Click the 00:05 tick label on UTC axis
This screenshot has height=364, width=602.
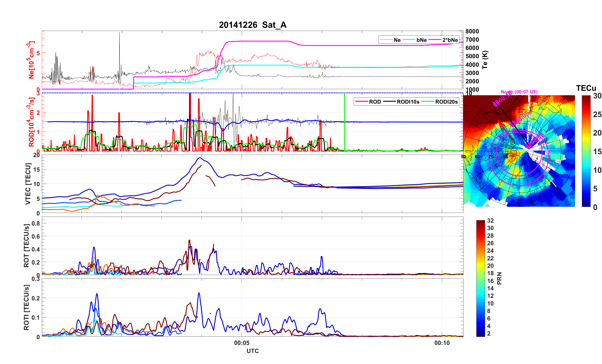[242, 343]
